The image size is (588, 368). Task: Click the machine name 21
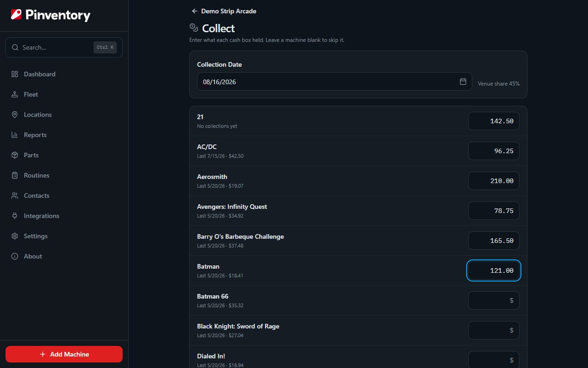(200, 117)
